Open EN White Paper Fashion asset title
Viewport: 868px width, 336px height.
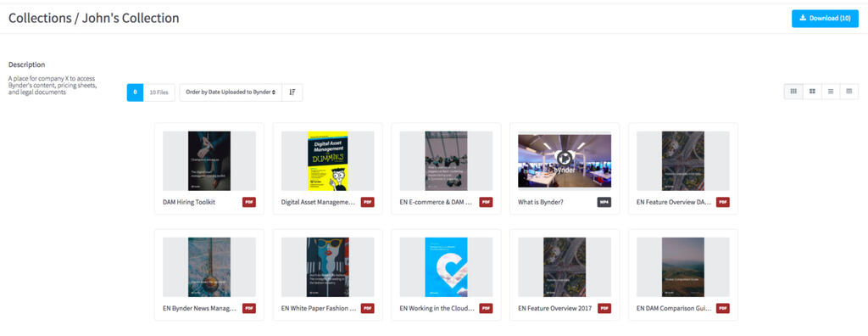[x=319, y=308]
